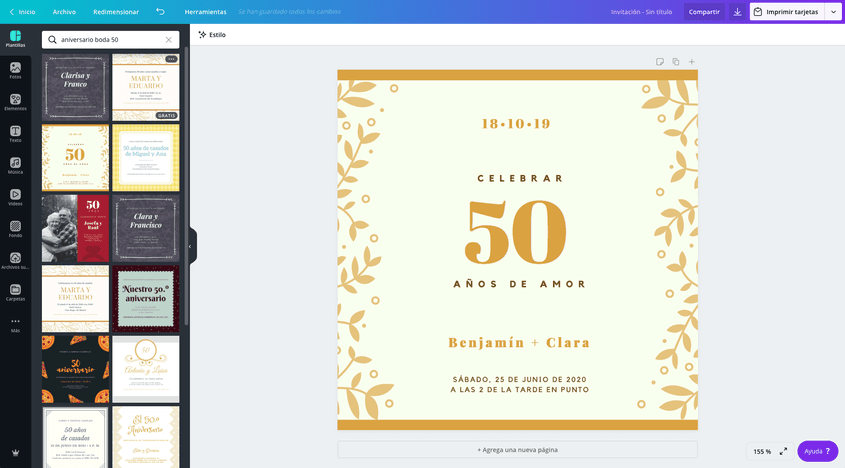Click the download icon in top bar
Image resolution: width=845 pixels, height=468 pixels.
coord(737,12)
